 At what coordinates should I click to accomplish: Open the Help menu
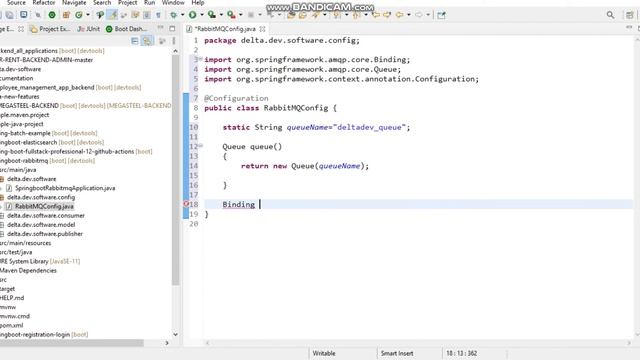[198, 3]
